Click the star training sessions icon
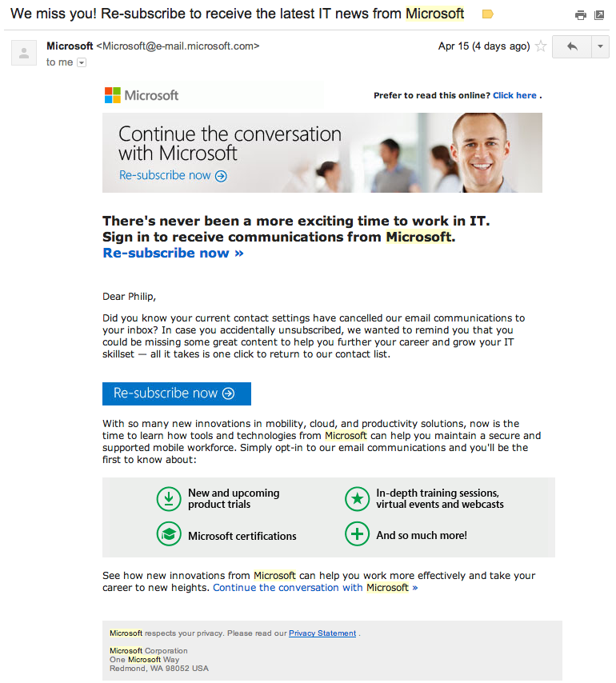This screenshot has height=683, width=616. pos(357,499)
